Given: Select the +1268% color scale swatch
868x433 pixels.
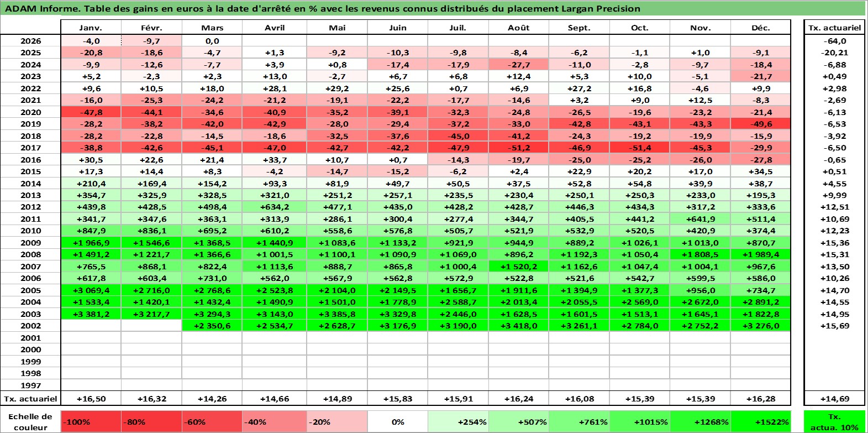Looking at the screenshot, I should 700,421.
